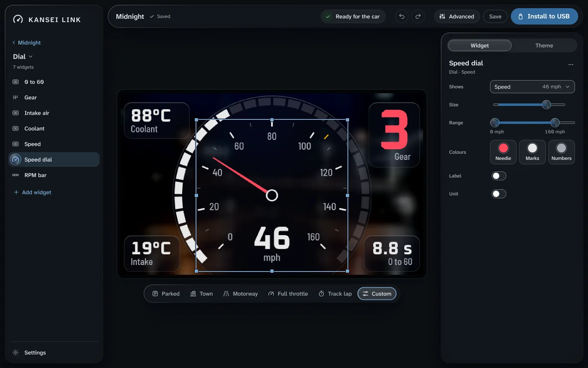Screen dimensions: 588x368
Task: Click the sliders icon in Advanced button
Action: pos(442,16)
